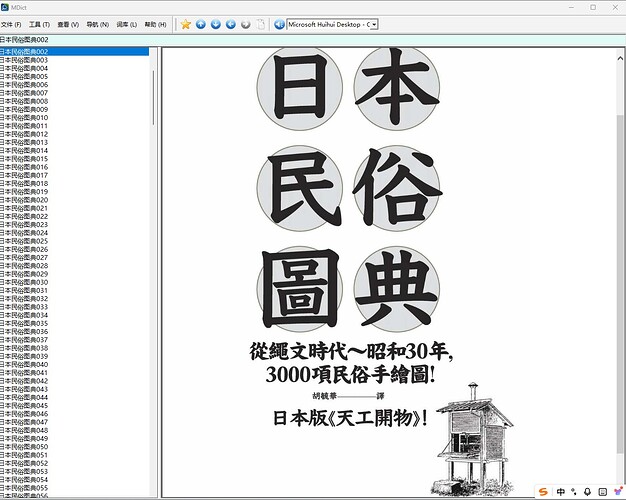Screen dimensions: 626x500
Task: Click the entry list vertical scrollbar thumb
Action: [153, 98]
